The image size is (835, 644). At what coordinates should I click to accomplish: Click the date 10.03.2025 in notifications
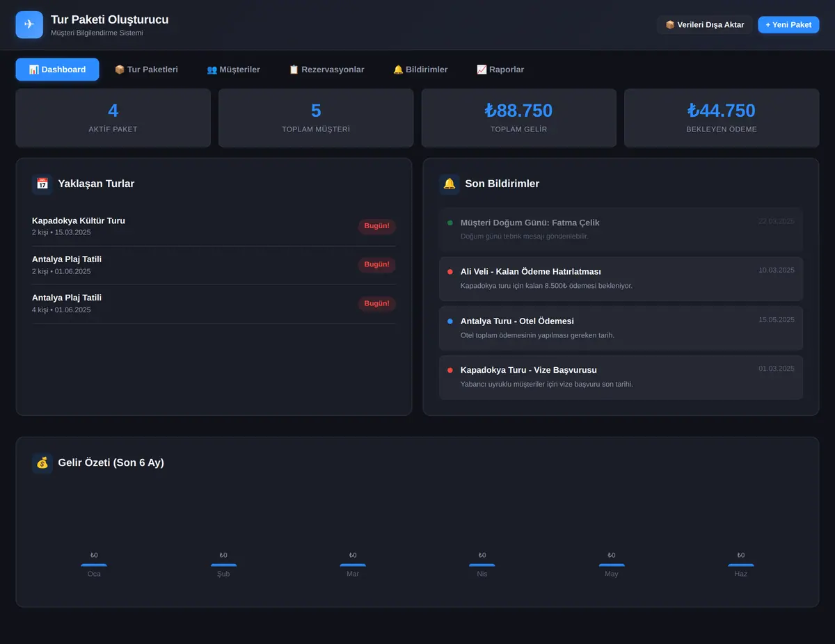point(776,270)
